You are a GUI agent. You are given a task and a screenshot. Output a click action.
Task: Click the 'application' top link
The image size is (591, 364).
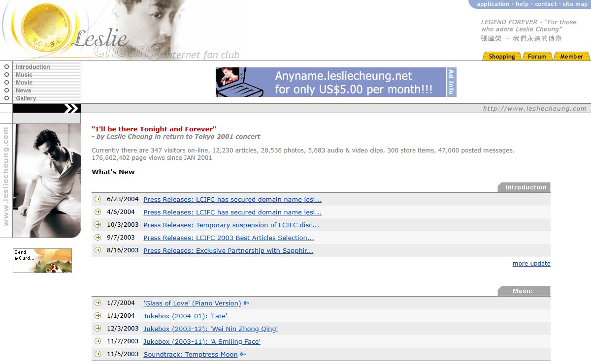point(493,4)
